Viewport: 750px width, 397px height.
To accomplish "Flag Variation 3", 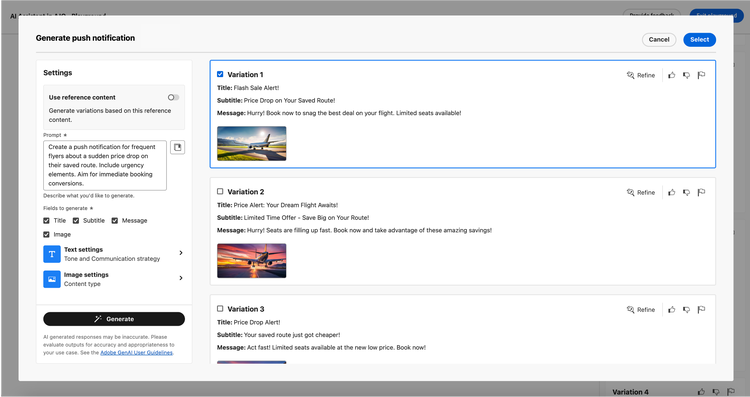I will pyautogui.click(x=701, y=309).
